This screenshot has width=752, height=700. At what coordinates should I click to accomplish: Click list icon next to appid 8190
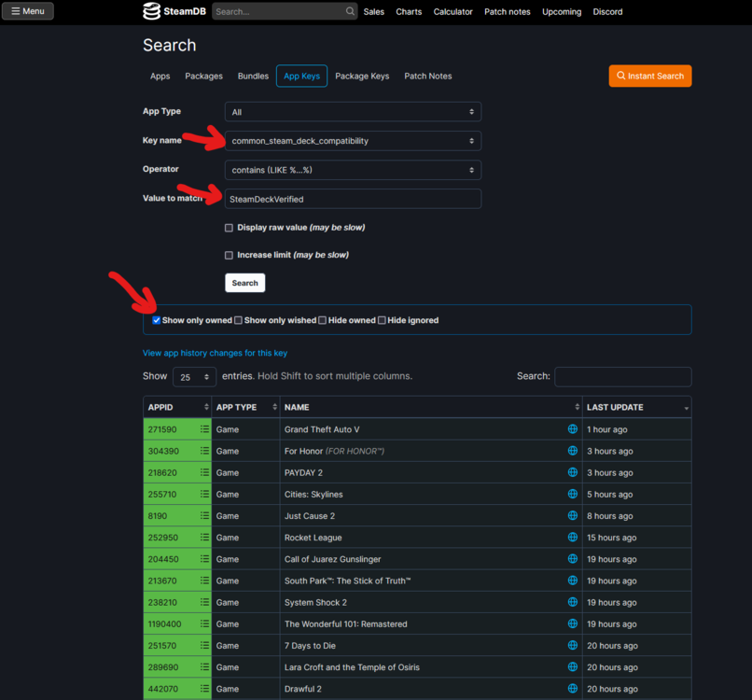(x=204, y=516)
